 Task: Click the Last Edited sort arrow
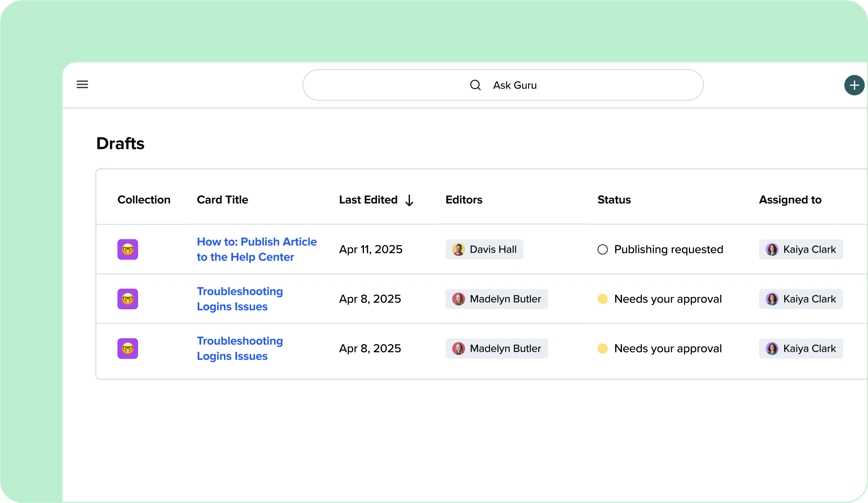[409, 200]
